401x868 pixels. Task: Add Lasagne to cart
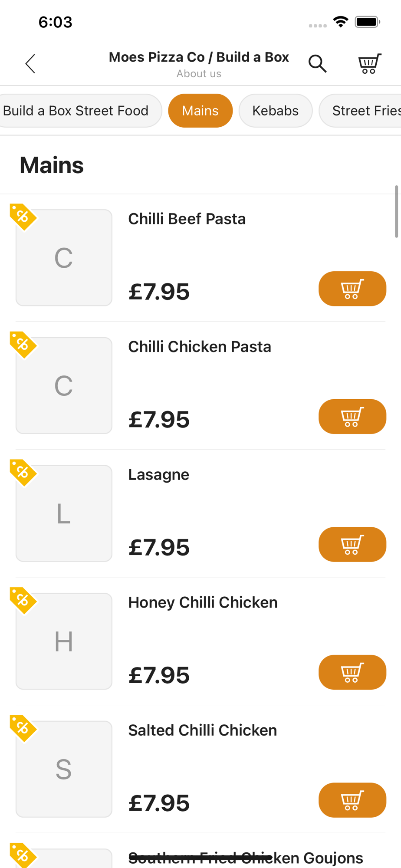352,544
